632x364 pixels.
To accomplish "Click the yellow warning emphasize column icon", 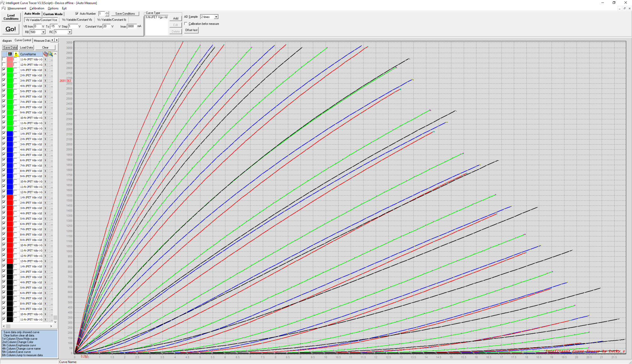I will [16, 54].
